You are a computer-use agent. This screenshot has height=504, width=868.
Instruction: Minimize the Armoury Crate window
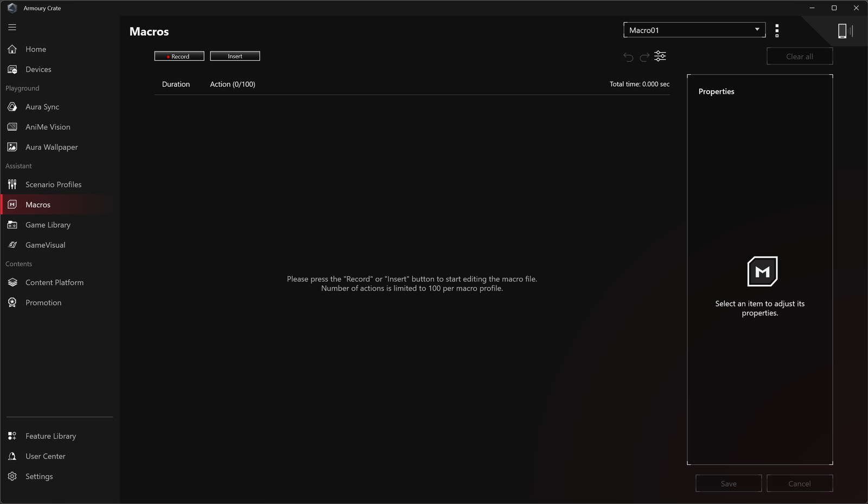click(x=812, y=8)
